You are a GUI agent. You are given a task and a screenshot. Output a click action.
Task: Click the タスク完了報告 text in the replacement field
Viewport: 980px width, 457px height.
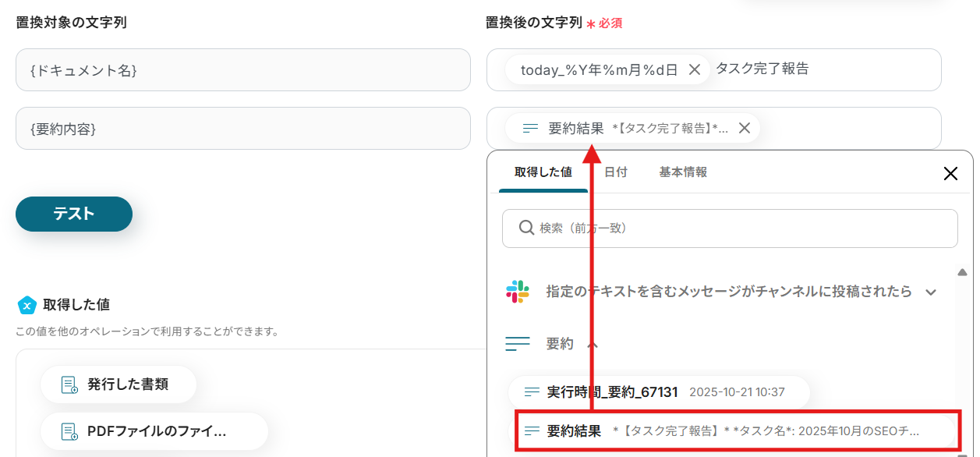click(762, 69)
